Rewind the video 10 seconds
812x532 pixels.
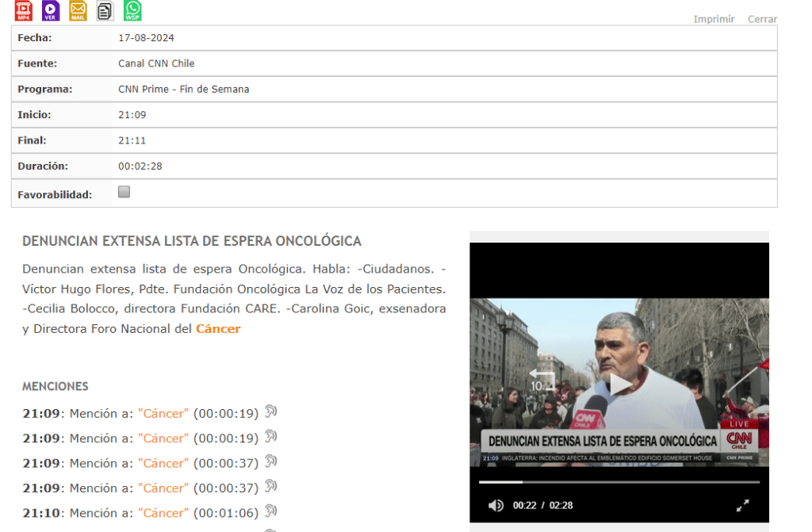point(541,381)
